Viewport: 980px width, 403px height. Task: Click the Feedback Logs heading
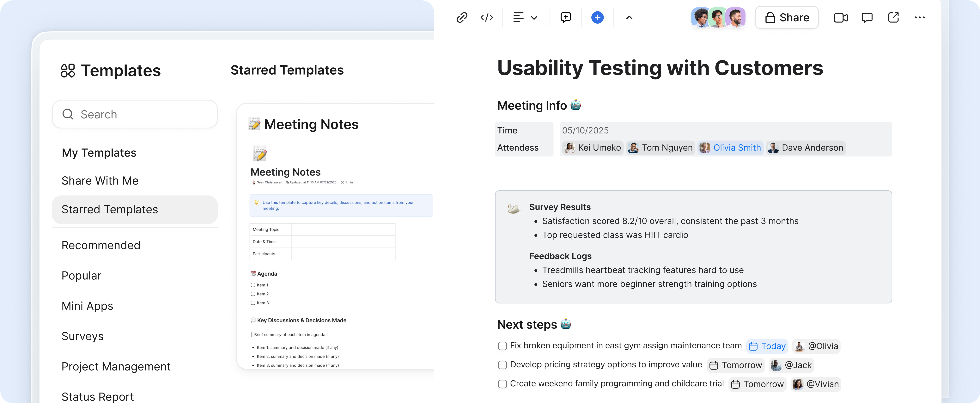click(x=560, y=256)
